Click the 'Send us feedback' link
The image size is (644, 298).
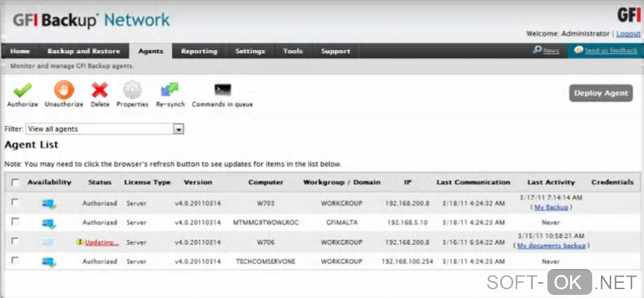(x=611, y=51)
